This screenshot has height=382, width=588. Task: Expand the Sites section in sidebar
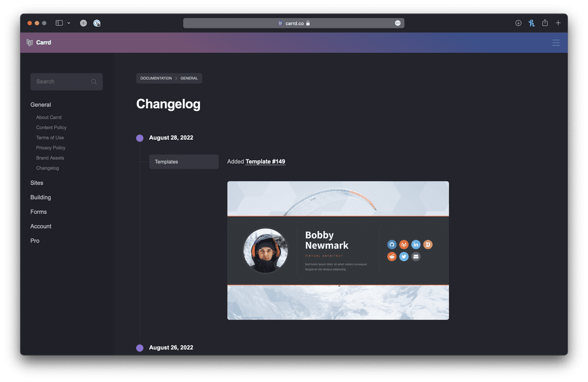[x=36, y=183]
